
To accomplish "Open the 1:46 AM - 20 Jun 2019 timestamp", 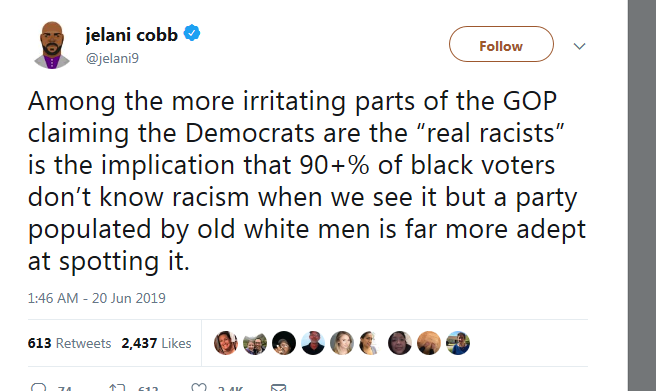I will [x=97, y=298].
